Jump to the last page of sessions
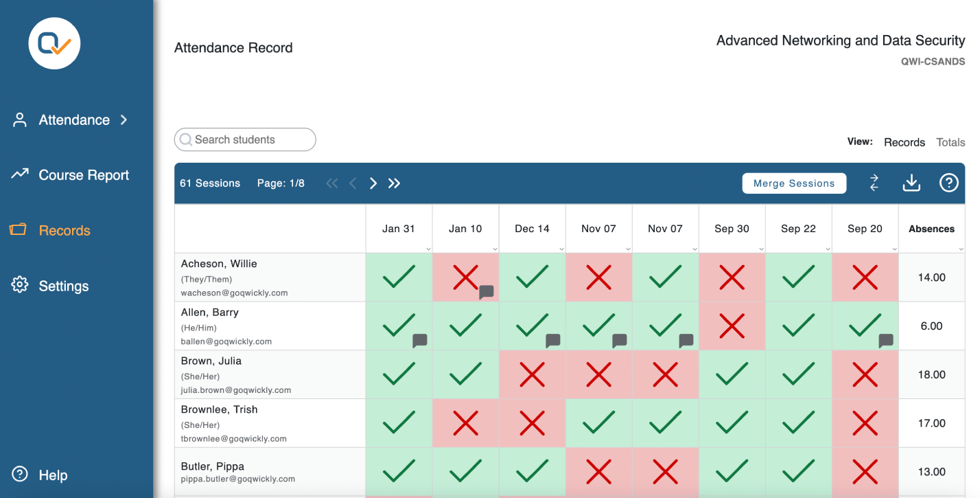The width and height of the screenshot is (980, 498). tap(394, 183)
